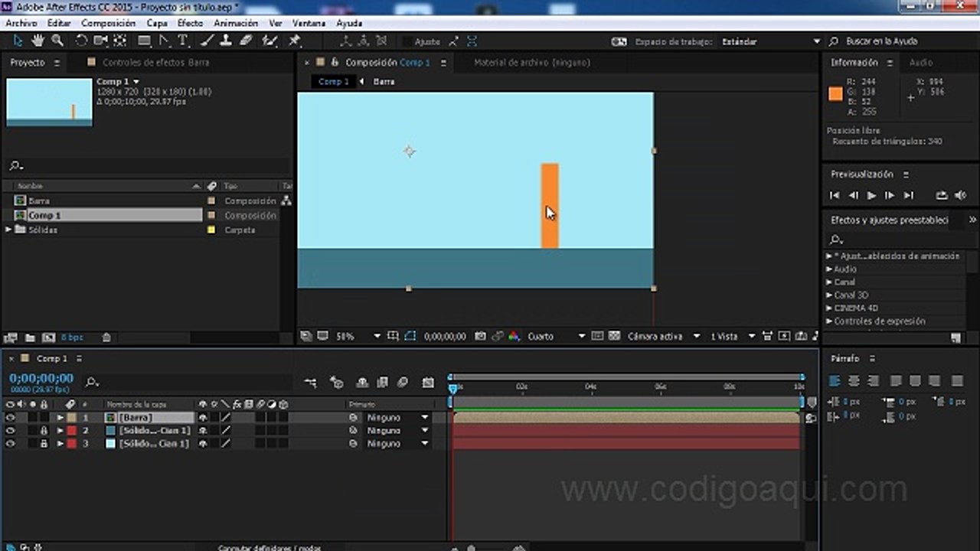Select the Rectangle shape tool
Image resolution: width=980 pixels, height=551 pixels.
144,41
